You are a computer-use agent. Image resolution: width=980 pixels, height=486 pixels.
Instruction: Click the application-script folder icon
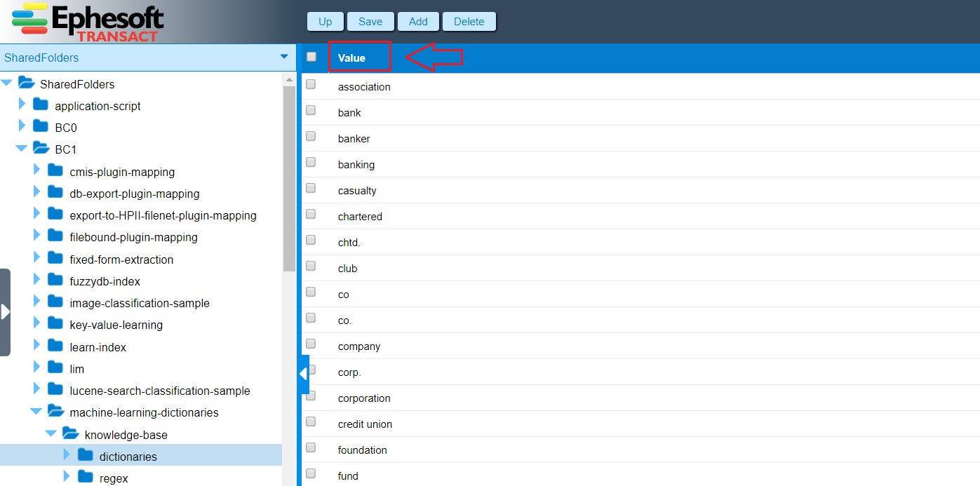pos(41,105)
